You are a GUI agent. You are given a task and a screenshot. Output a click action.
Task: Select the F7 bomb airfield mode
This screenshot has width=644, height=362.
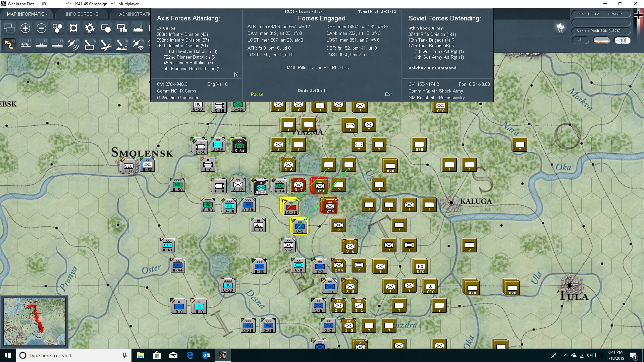click(105, 44)
